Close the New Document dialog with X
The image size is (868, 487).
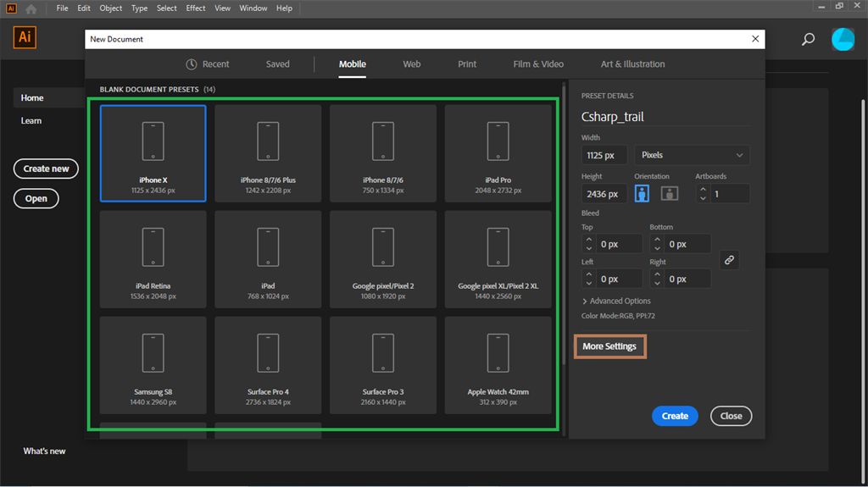[755, 39]
